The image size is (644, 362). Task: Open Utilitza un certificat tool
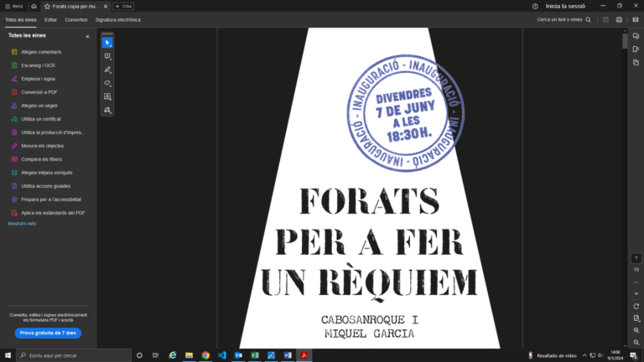tap(40, 119)
